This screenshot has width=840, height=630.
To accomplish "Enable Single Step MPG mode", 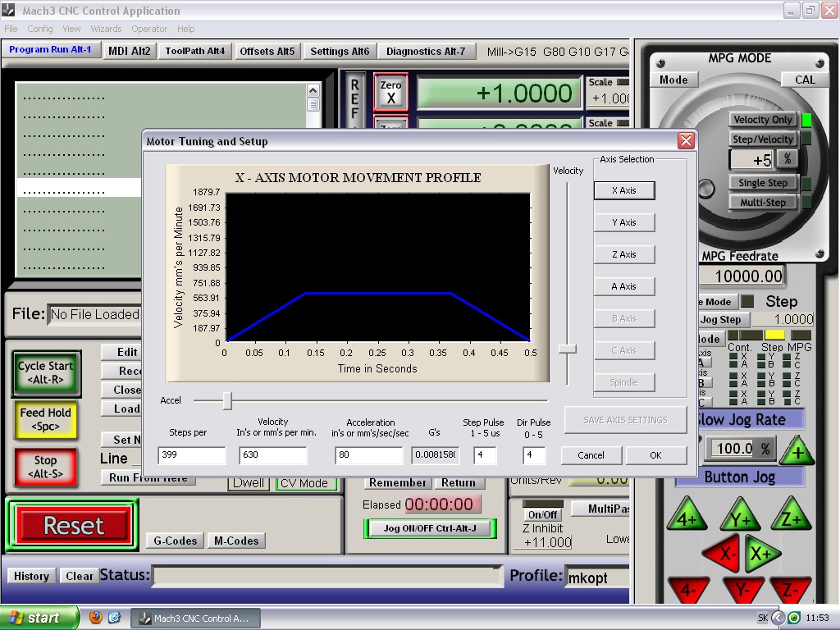I will (x=762, y=183).
